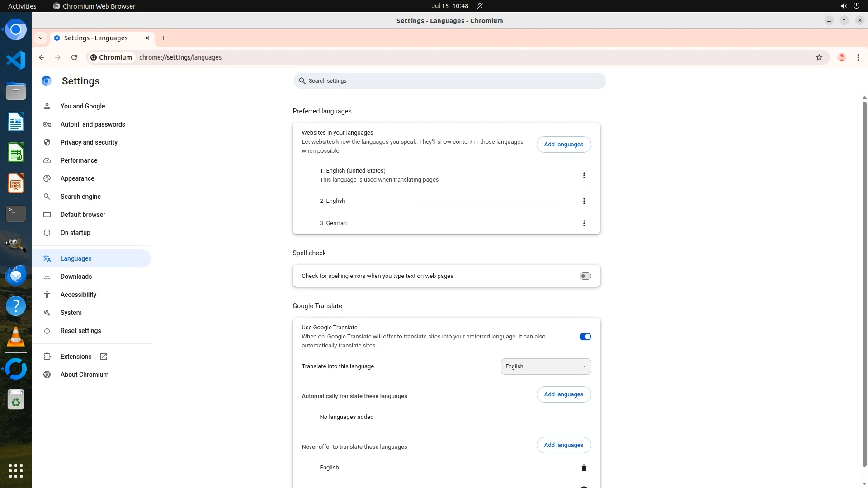Viewport: 868px width, 488px height.
Task: Open the Extensions external link icon
Action: pos(104,357)
